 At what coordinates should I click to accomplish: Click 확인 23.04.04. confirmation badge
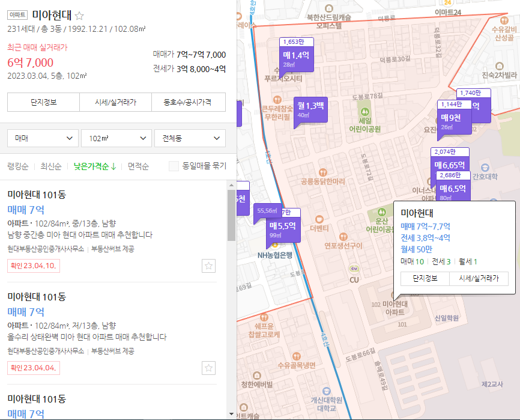(34, 368)
